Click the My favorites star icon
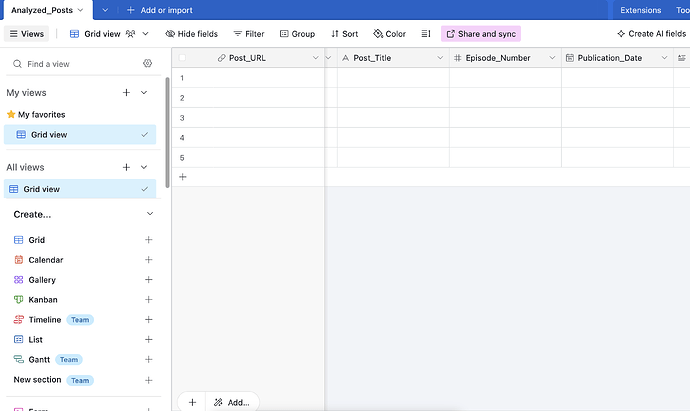Screen dimensions: 690x411 coord(11,114)
